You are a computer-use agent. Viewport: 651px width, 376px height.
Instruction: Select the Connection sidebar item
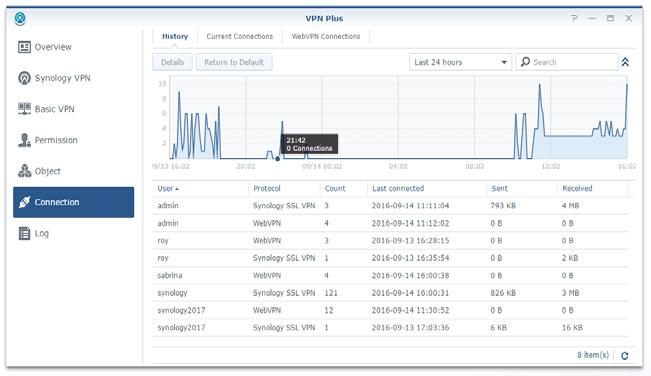pyautogui.click(x=73, y=202)
